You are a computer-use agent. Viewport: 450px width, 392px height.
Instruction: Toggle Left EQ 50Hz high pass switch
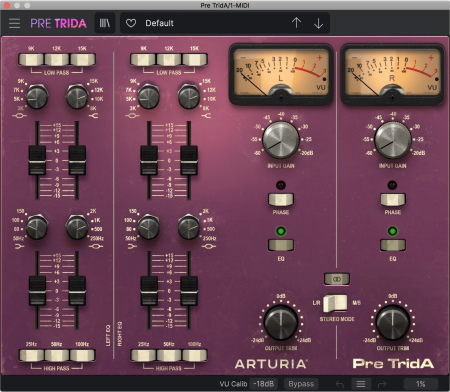pos(57,355)
